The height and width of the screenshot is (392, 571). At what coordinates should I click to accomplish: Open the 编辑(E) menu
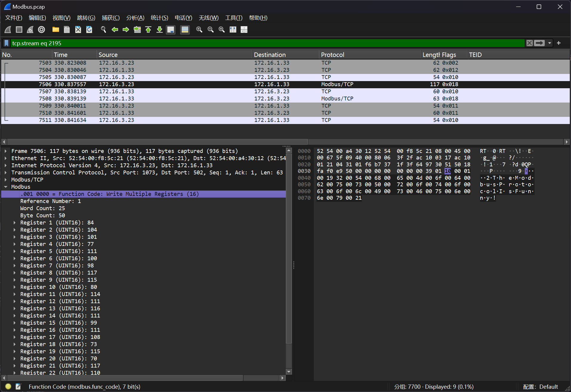coord(37,18)
